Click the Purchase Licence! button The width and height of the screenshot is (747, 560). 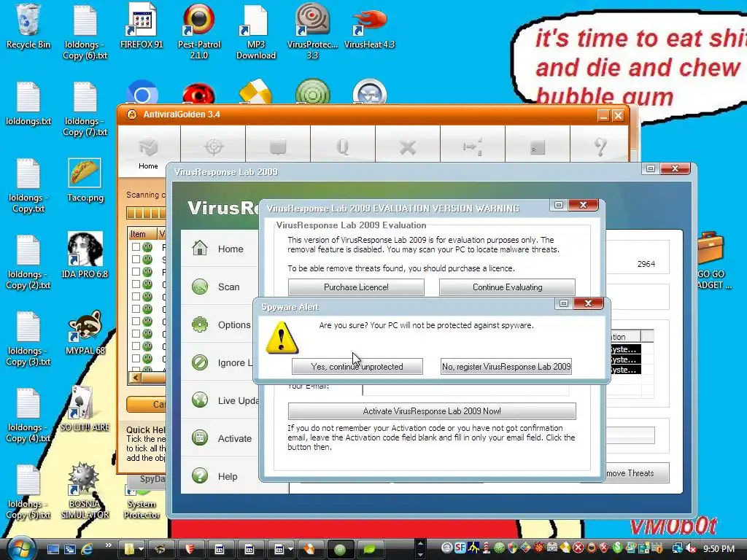(x=356, y=287)
